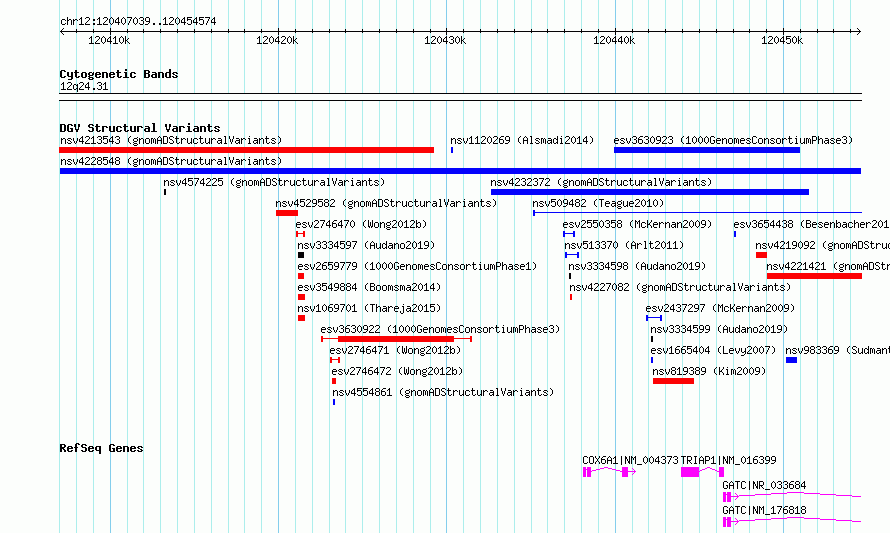Select the red nsv4221421 variant bar
Image resolution: width=890 pixels, height=533 pixels.
point(815,276)
